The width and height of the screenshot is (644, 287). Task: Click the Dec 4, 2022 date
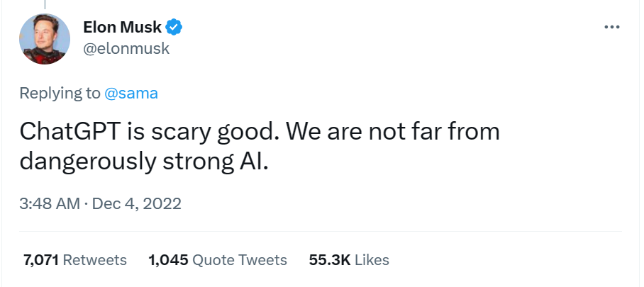pyautogui.click(x=138, y=204)
